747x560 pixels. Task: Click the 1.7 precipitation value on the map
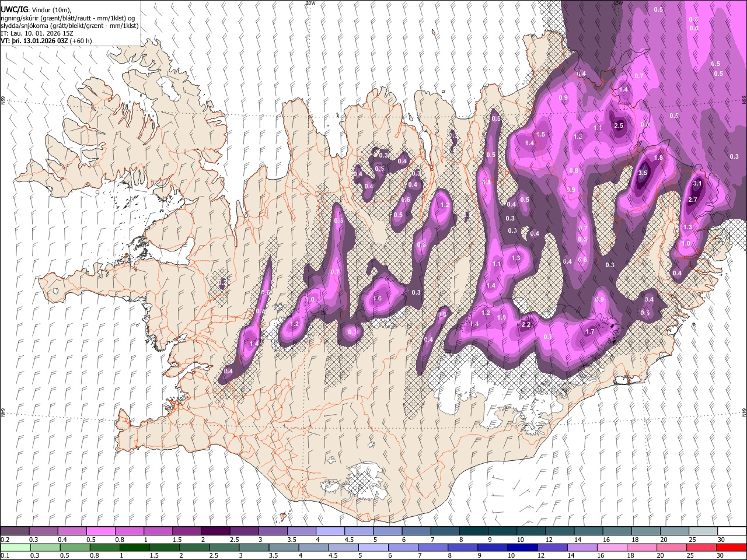pyautogui.click(x=590, y=331)
